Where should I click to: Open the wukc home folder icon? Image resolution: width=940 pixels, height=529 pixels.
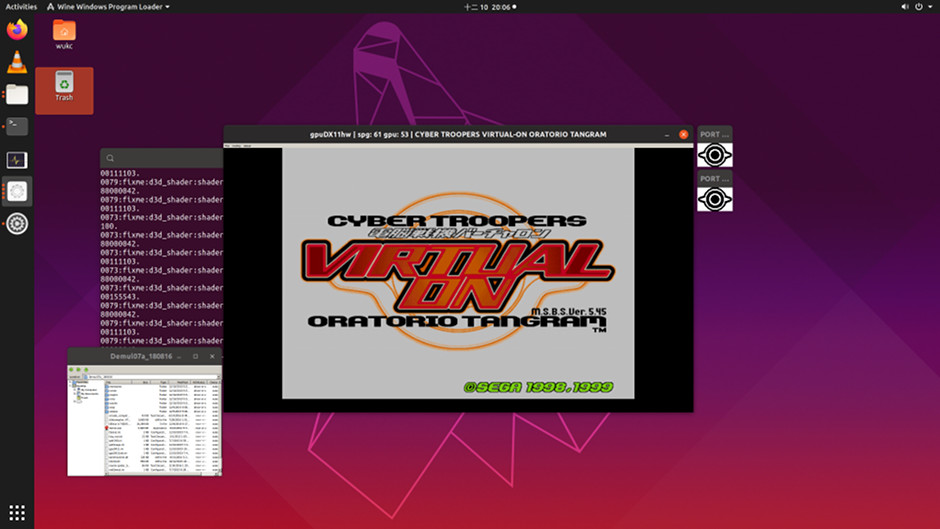[64, 34]
